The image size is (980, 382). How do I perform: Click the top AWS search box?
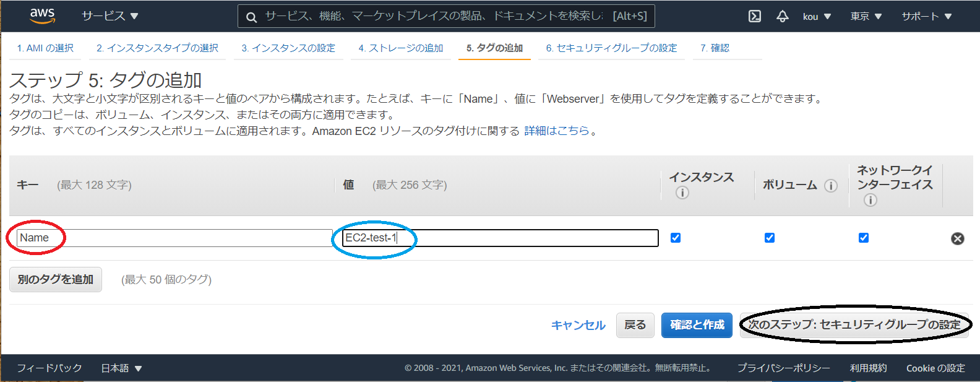[x=446, y=16]
